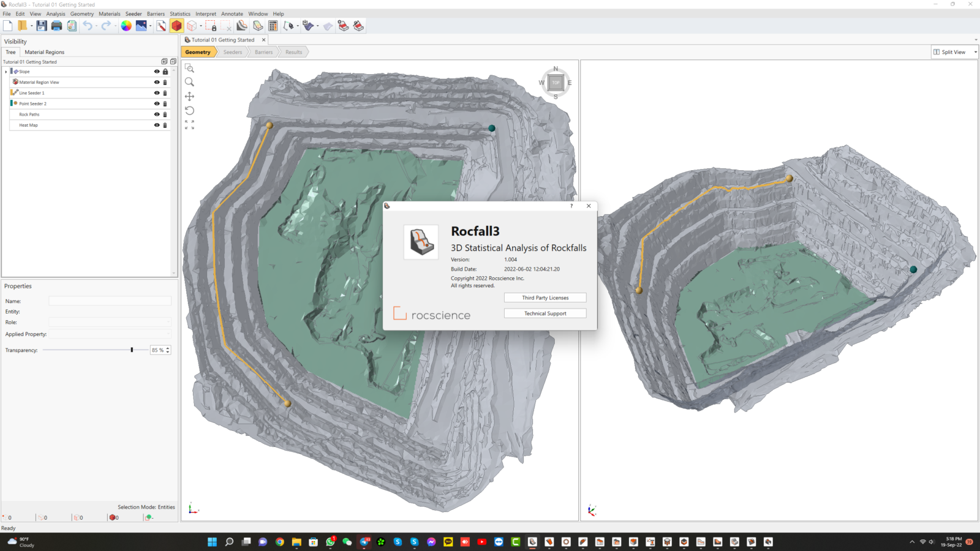Open the Geometry menu
The image size is (980, 551).
82,13
